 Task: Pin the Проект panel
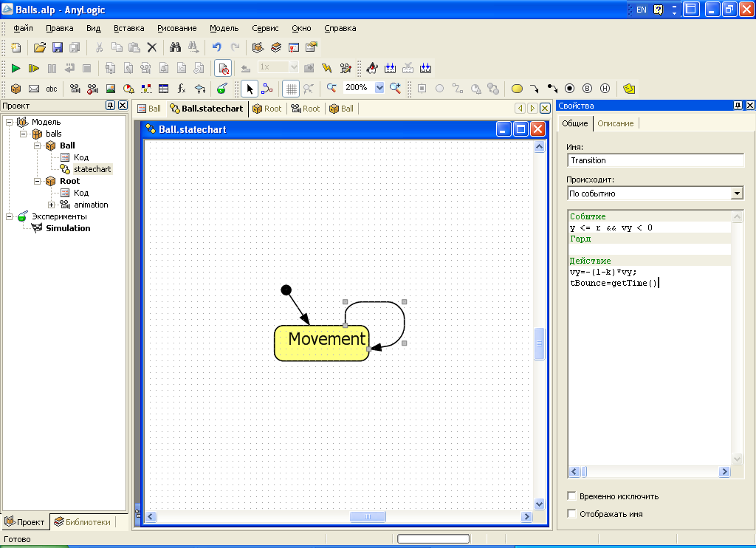(111, 105)
